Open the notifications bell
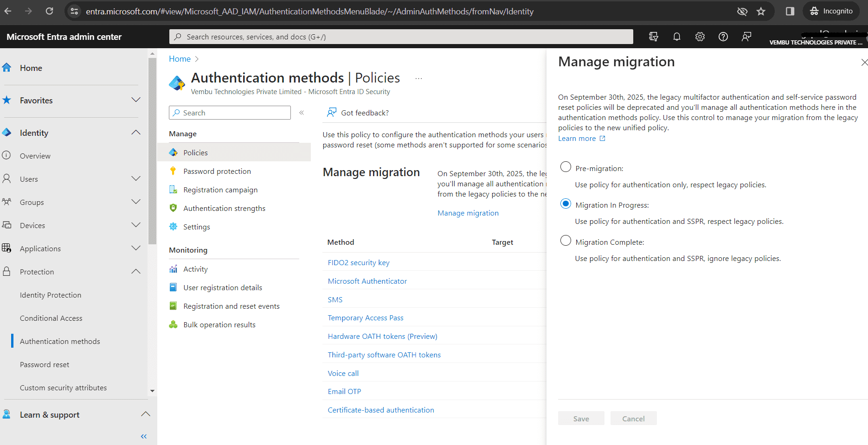 coord(677,37)
